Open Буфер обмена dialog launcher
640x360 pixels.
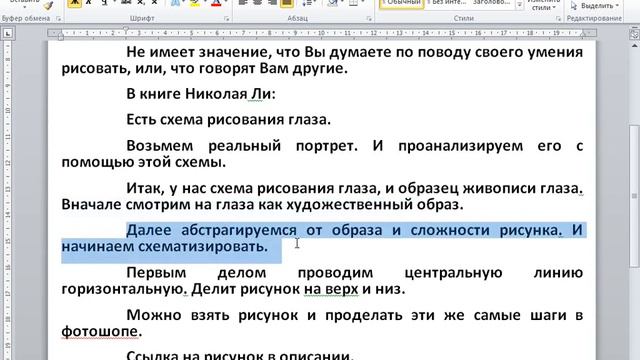coord(58,19)
